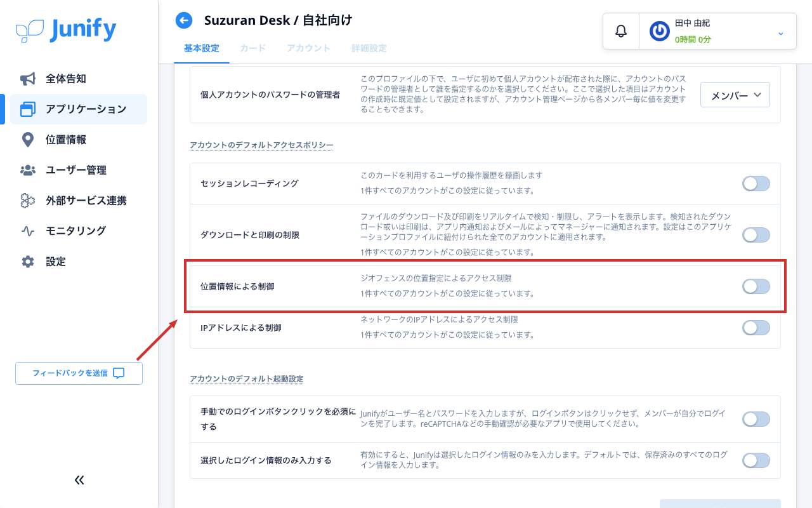This screenshot has height=508, width=812.
Task: Switch to 詳細設定 tab
Action: click(x=369, y=48)
